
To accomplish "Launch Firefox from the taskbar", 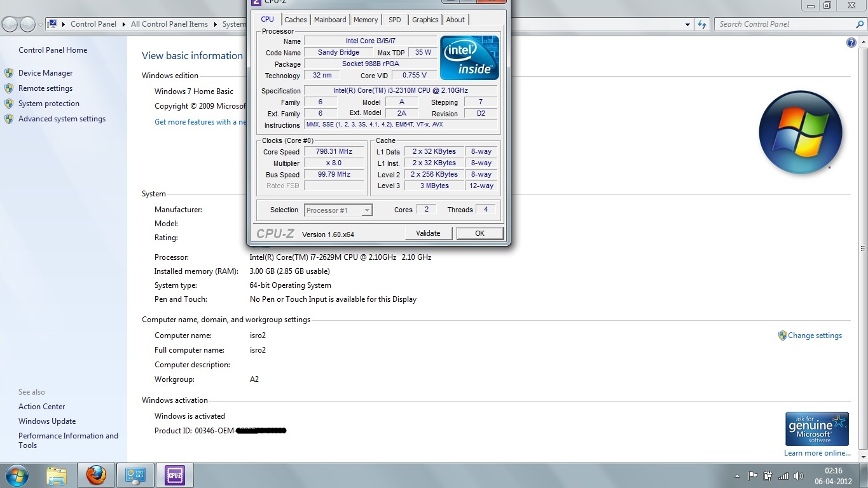I will 95,475.
